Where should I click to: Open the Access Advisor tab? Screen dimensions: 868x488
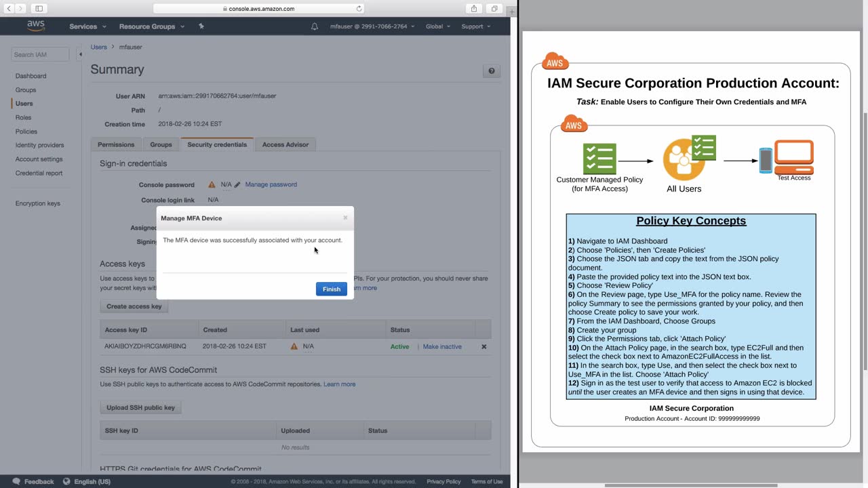click(285, 144)
